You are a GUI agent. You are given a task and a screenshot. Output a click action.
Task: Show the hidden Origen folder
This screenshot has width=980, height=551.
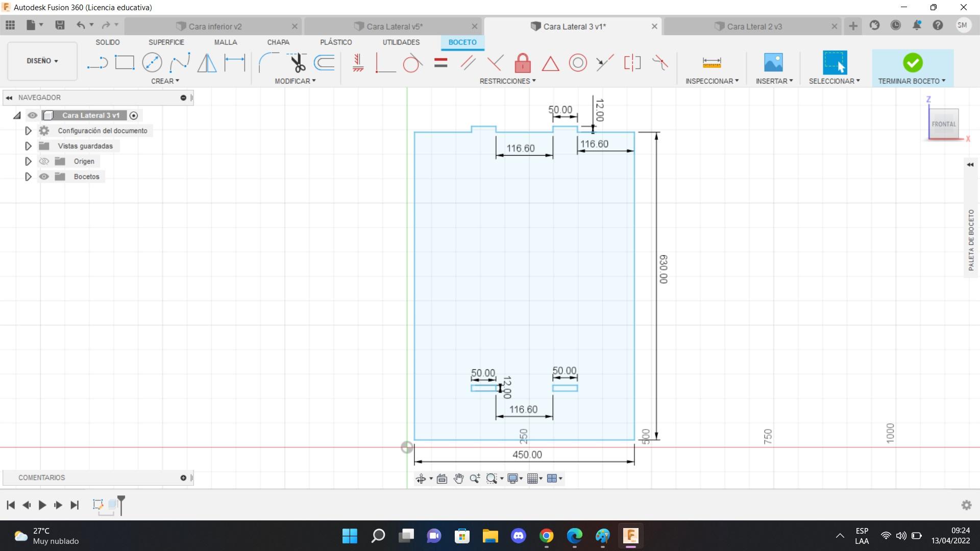tap(44, 161)
